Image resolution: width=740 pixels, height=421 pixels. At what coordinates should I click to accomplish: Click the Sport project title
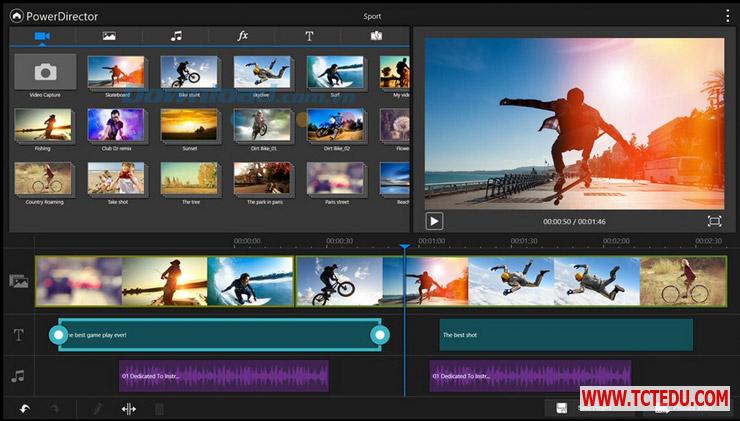coord(372,16)
